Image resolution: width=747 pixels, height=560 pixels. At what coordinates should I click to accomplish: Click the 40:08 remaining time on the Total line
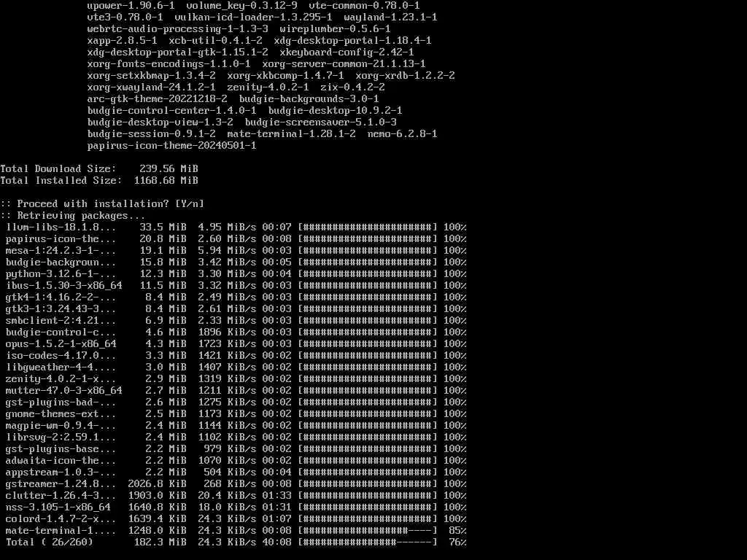coord(276,542)
